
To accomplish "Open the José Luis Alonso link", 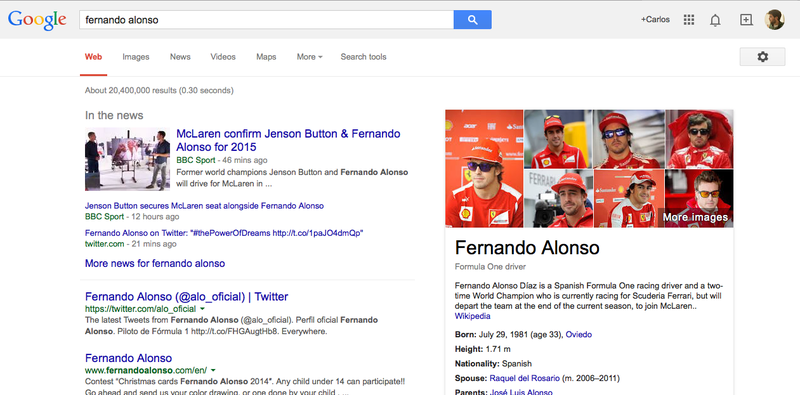I will pyautogui.click(x=521, y=392).
